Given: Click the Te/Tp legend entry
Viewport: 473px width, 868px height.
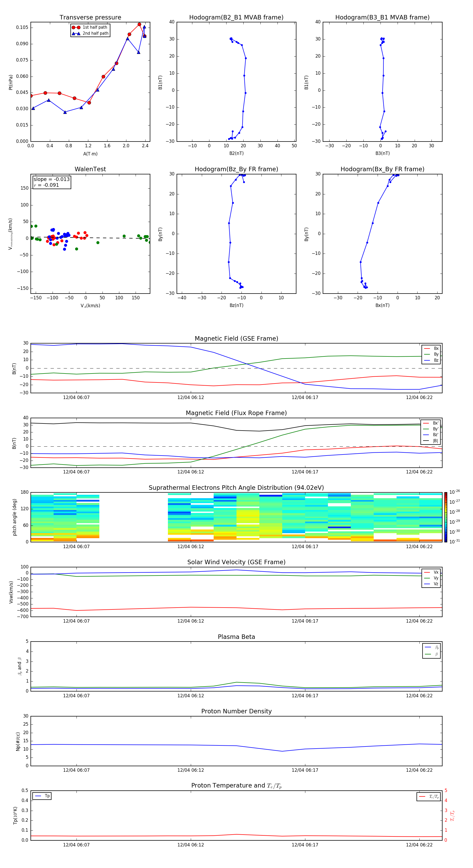Looking at the screenshot, I should (x=429, y=796).
